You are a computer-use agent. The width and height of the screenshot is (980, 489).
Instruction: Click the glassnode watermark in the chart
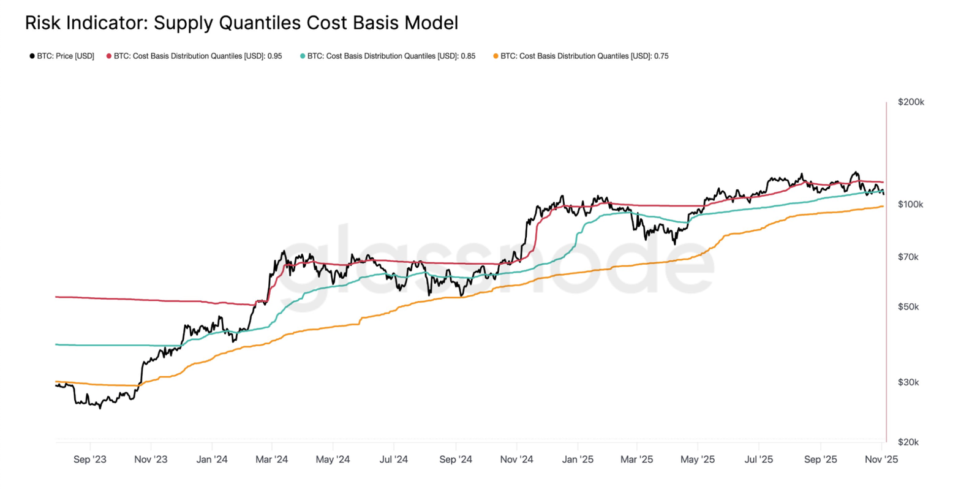point(496,263)
